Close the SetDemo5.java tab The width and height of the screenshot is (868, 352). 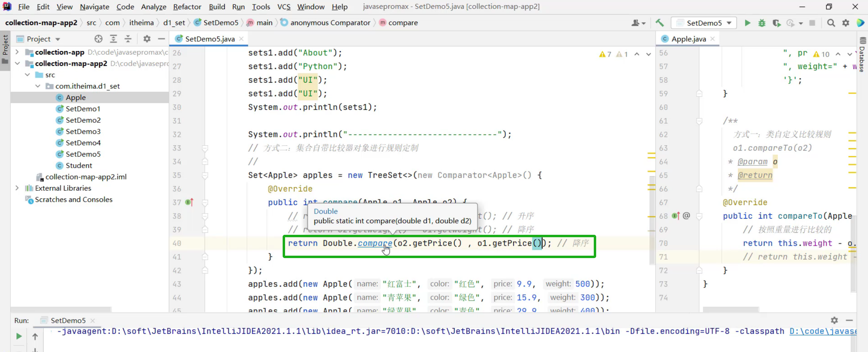pyautogui.click(x=241, y=39)
